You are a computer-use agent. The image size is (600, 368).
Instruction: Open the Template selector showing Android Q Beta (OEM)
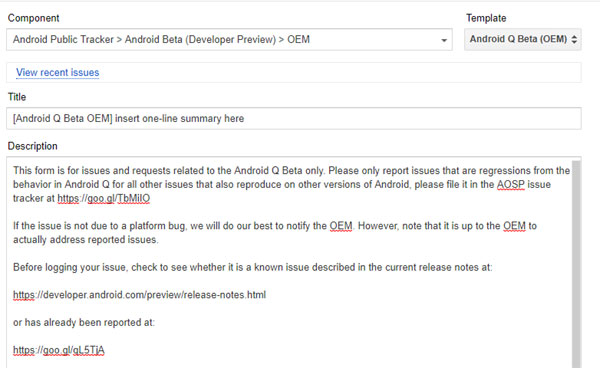tap(523, 39)
